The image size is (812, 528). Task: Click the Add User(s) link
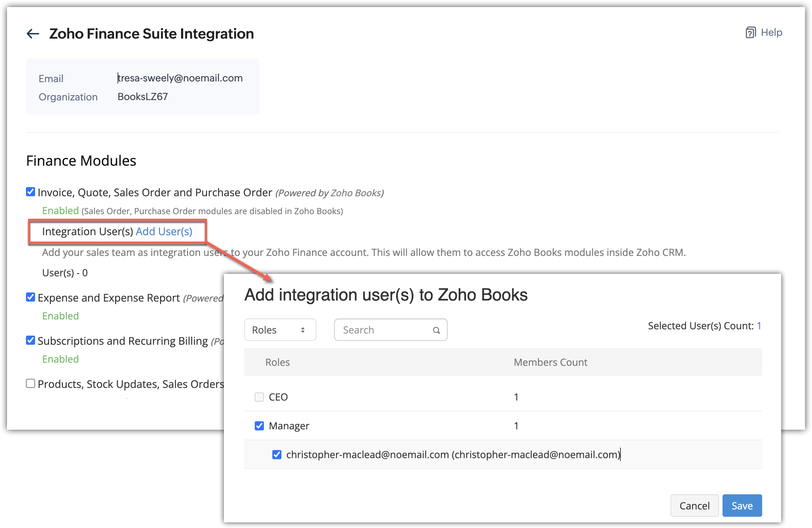(164, 231)
